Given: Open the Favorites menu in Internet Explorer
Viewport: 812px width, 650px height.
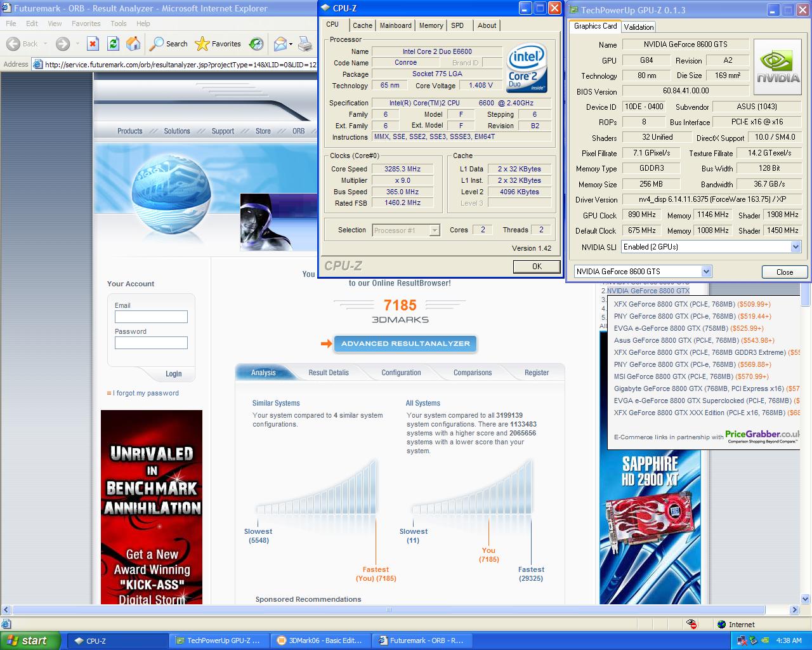Looking at the screenshot, I should (x=86, y=23).
